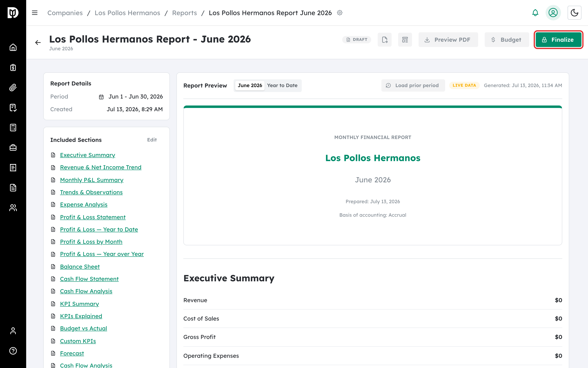Click the Revenue row in Executive Summary
The width and height of the screenshot is (588, 368).
pyautogui.click(x=372, y=300)
